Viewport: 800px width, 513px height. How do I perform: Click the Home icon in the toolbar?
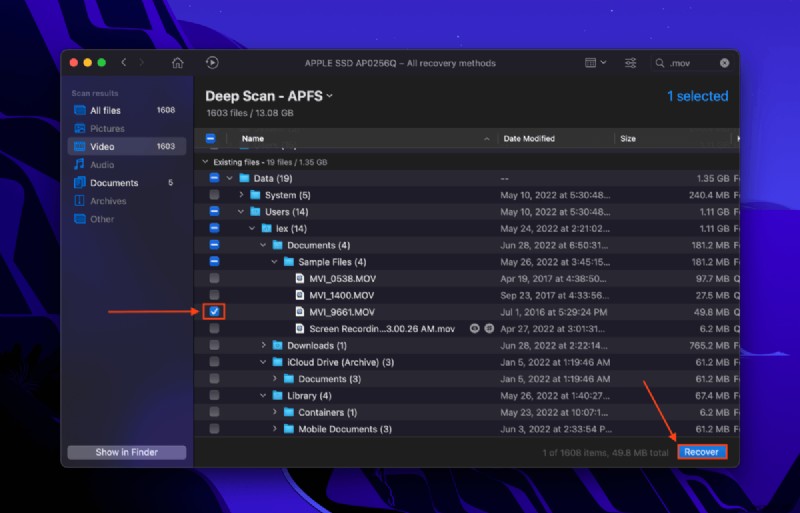pos(177,63)
